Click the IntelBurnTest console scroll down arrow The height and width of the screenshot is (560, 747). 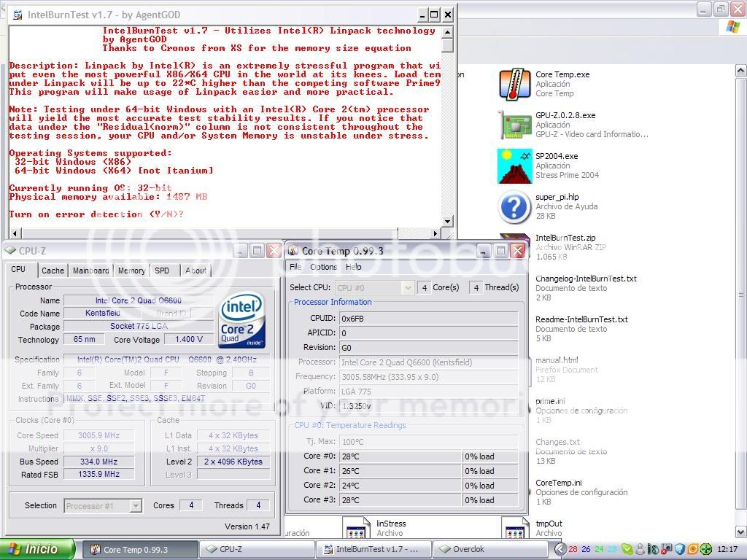(x=447, y=221)
